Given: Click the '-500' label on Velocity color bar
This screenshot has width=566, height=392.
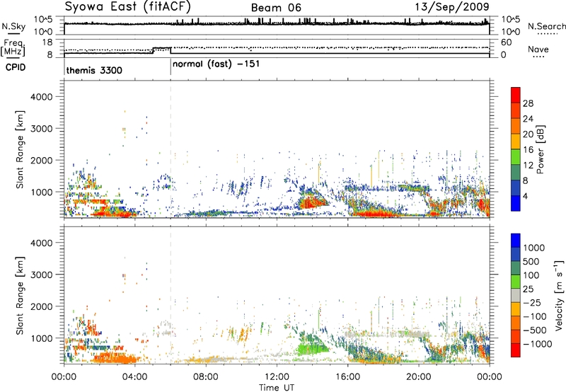Looking at the screenshot, I should click(x=535, y=330).
